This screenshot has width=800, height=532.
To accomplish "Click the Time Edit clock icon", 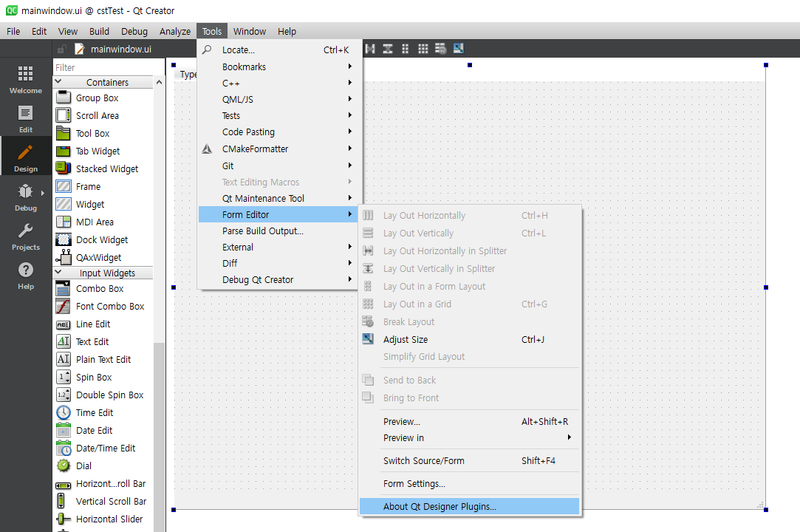I will tap(64, 412).
